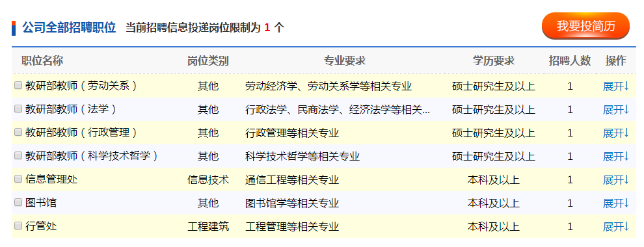
Task: Expand the 信息管理处 job details
Action: tap(615, 179)
